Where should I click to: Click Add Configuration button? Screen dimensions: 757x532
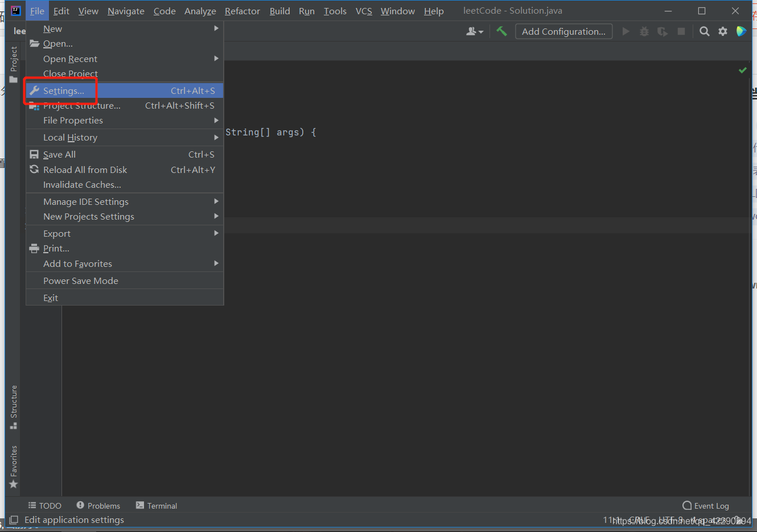[563, 31]
